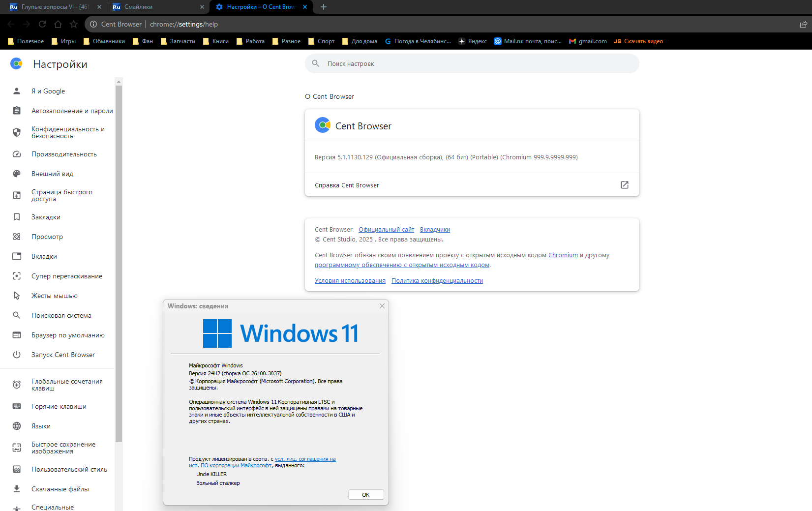Viewport: 812px width, 511px height.
Task: Click keyboard icon for 'Горячие клавиши'
Action: (x=17, y=406)
